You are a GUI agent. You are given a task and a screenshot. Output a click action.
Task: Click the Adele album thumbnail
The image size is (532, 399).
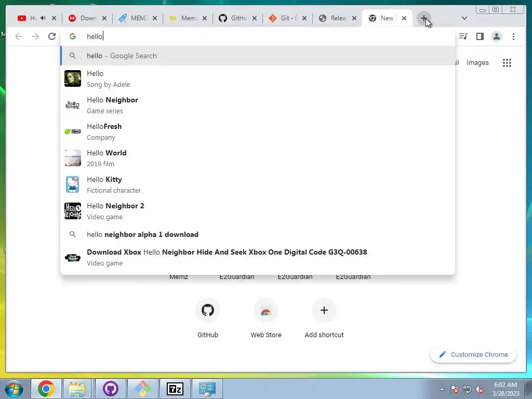click(73, 78)
